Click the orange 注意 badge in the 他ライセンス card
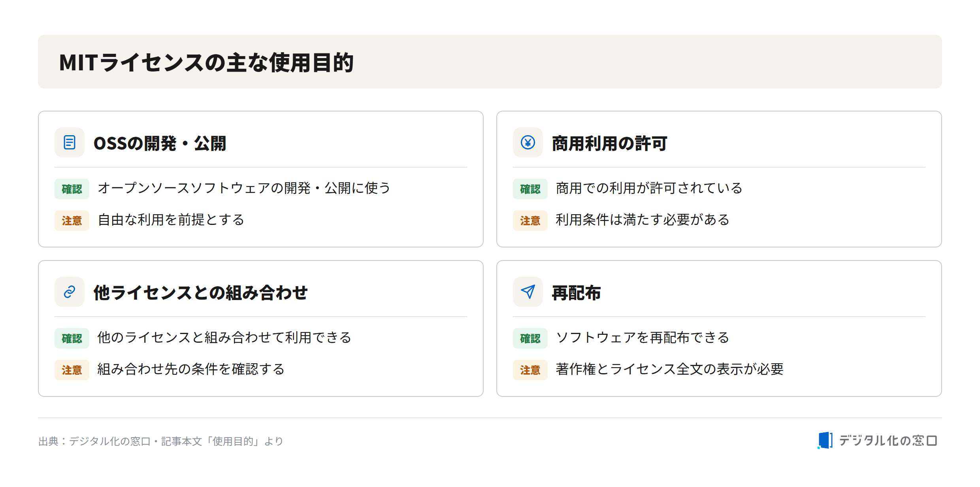The width and height of the screenshot is (980, 487). [x=72, y=370]
